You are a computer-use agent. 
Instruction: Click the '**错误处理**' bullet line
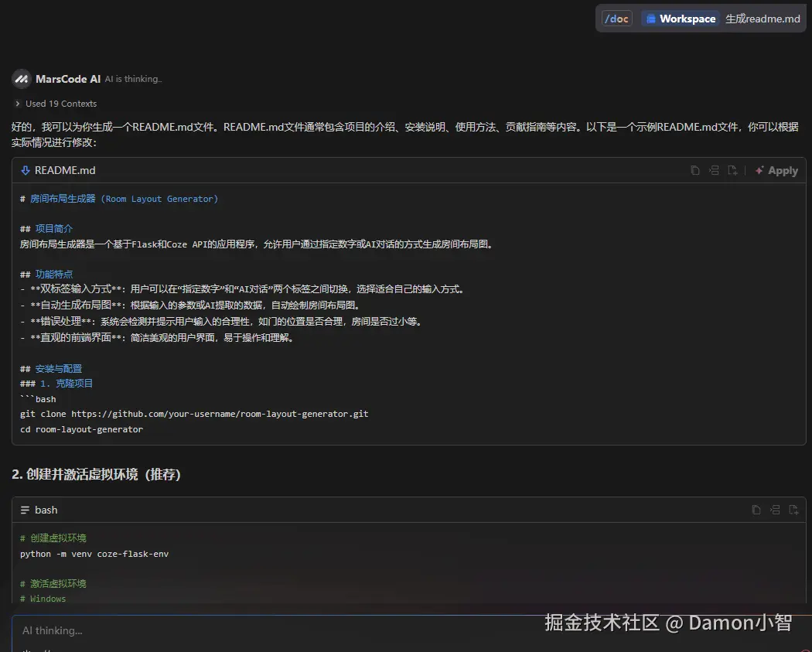222,322
